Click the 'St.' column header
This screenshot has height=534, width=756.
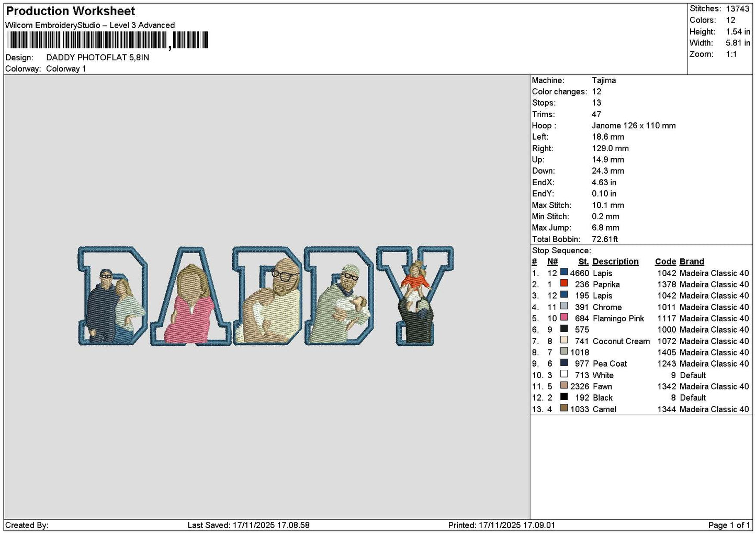click(583, 262)
